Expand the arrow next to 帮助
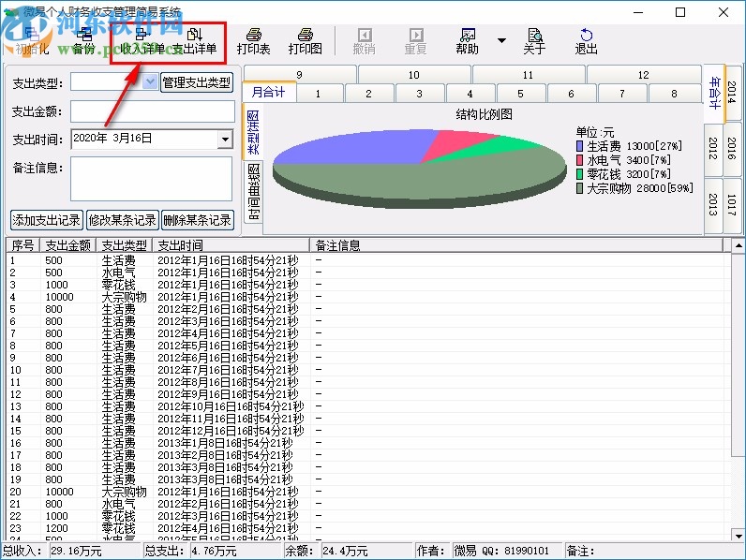This screenshot has width=746, height=560. click(x=501, y=41)
